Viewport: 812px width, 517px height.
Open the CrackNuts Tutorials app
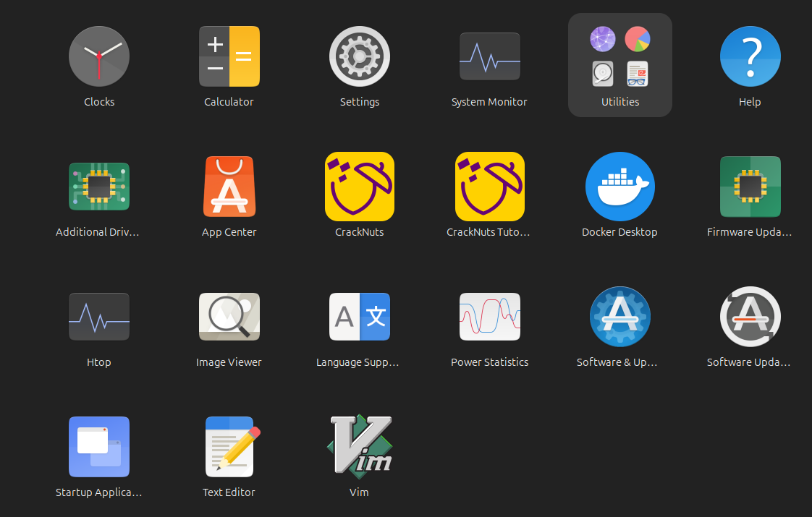pyautogui.click(x=489, y=187)
